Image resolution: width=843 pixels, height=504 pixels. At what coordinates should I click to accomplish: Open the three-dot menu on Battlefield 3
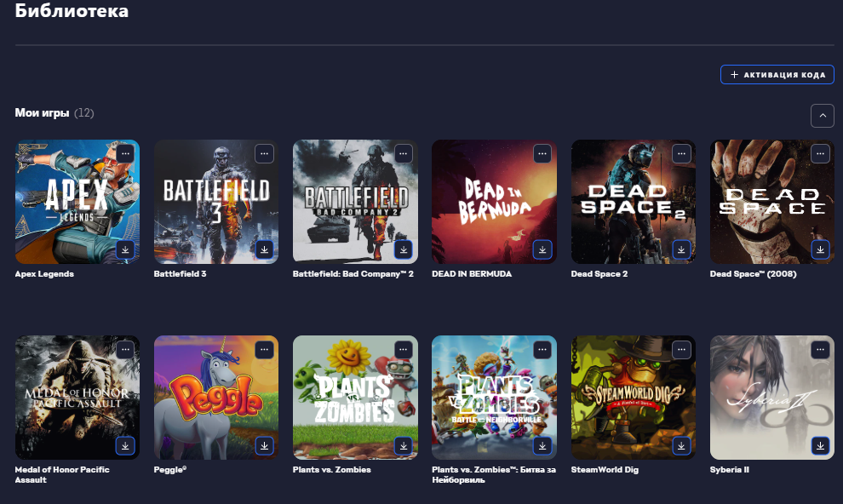point(265,154)
